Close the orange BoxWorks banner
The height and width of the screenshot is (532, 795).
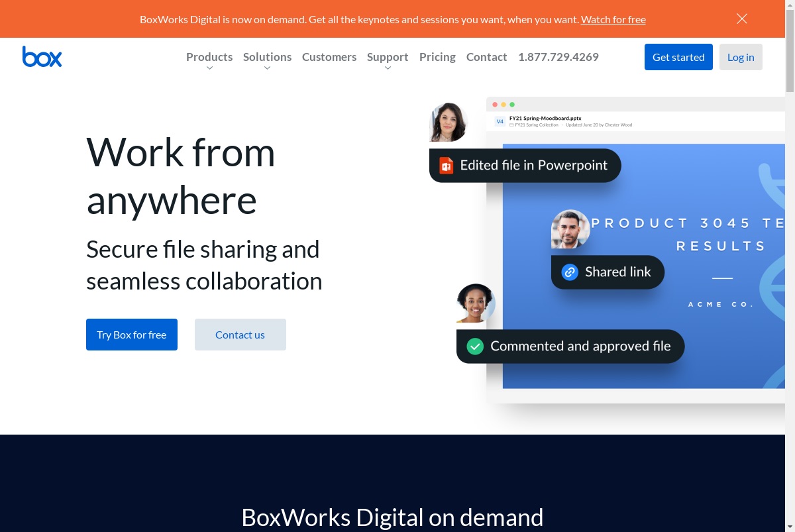coord(742,19)
